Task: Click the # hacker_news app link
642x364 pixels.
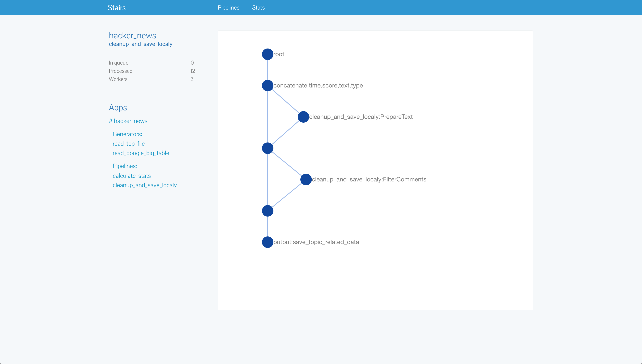Action: (128, 121)
